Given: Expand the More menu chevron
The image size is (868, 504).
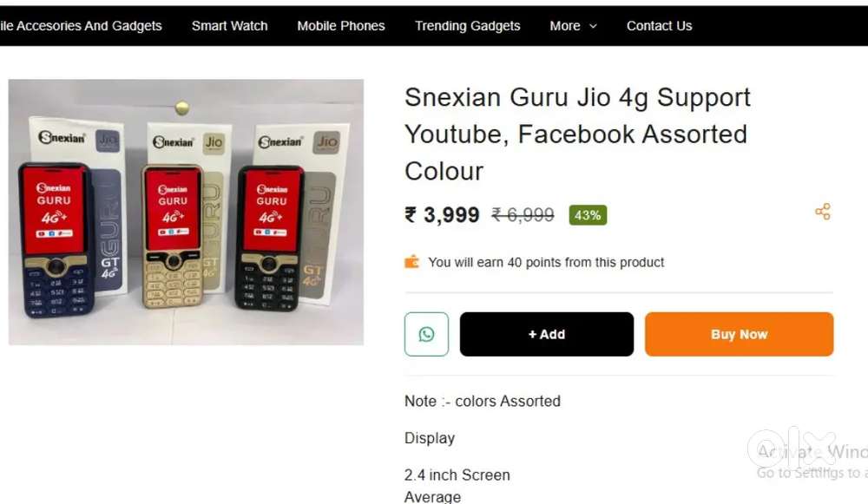Looking at the screenshot, I should pos(593,26).
